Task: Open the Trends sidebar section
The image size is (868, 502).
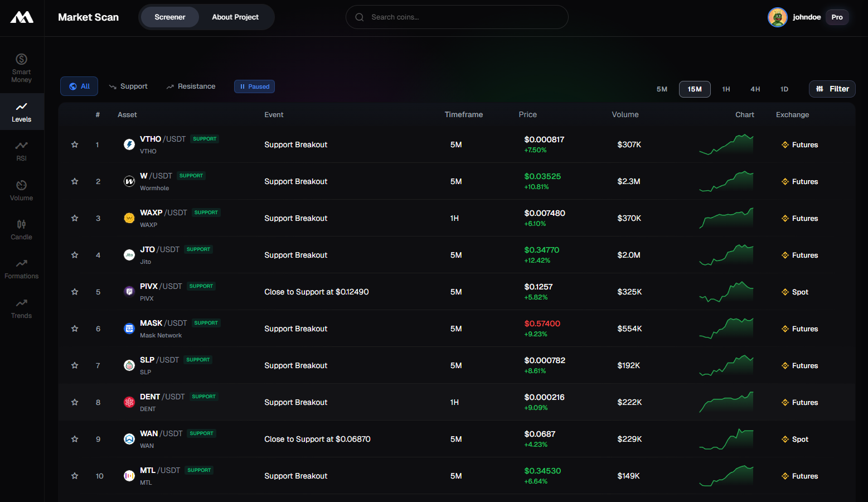Action: pos(21,308)
